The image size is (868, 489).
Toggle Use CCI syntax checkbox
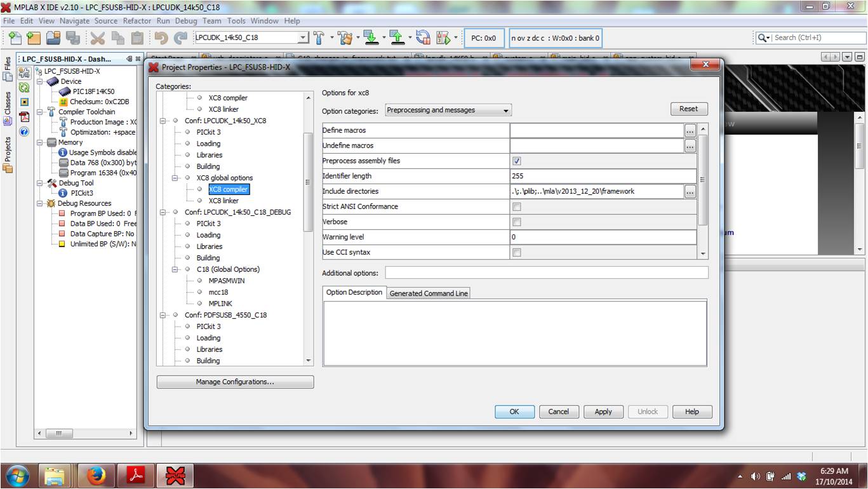(x=516, y=252)
